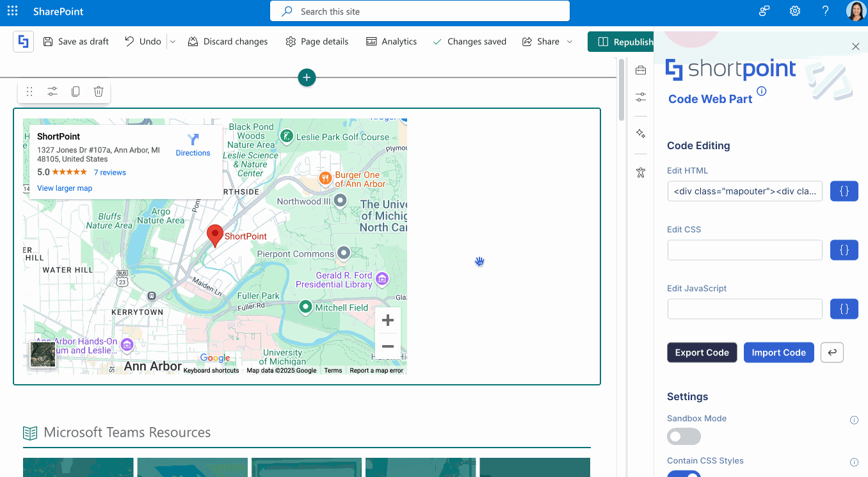
Task: Click the Undo button
Action: coord(143,42)
